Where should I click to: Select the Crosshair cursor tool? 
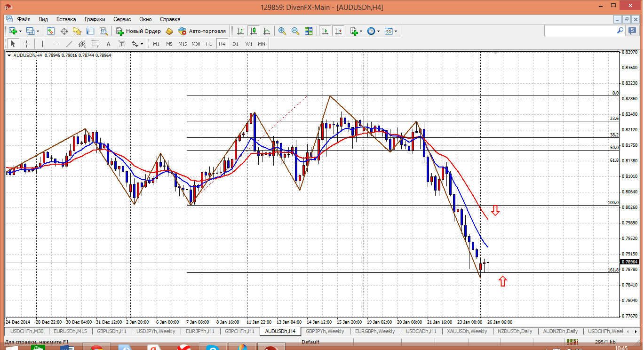tap(27, 44)
